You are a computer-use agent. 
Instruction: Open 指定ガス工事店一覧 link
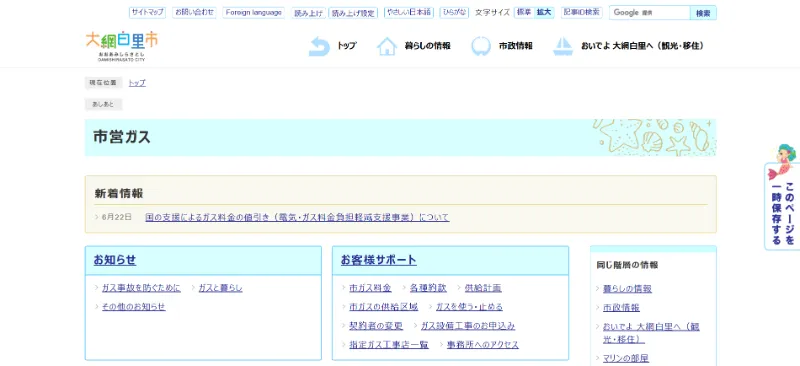(x=389, y=345)
